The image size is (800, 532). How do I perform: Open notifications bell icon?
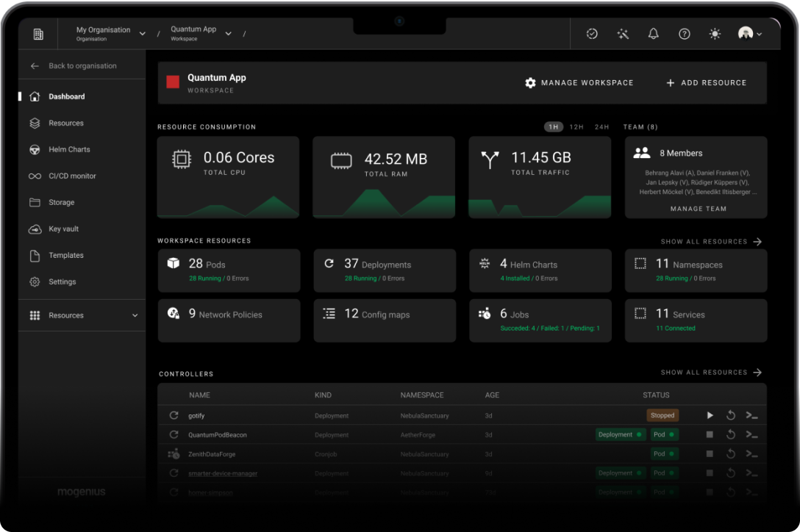[653, 34]
